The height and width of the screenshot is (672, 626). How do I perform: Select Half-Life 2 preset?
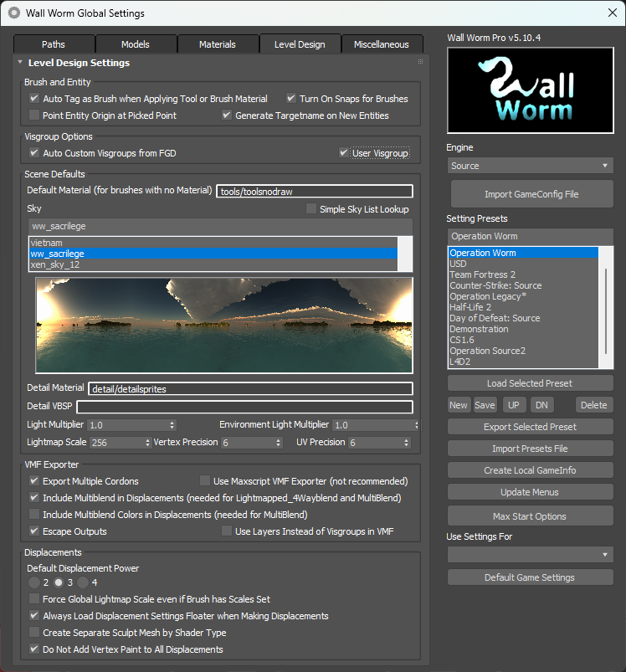523,307
